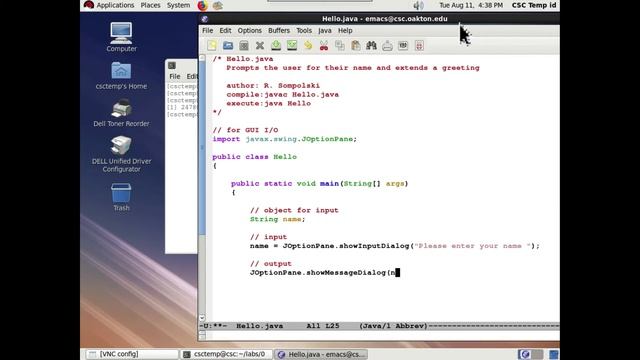
Task: Search with the binoculars icon
Action: (x=371, y=46)
